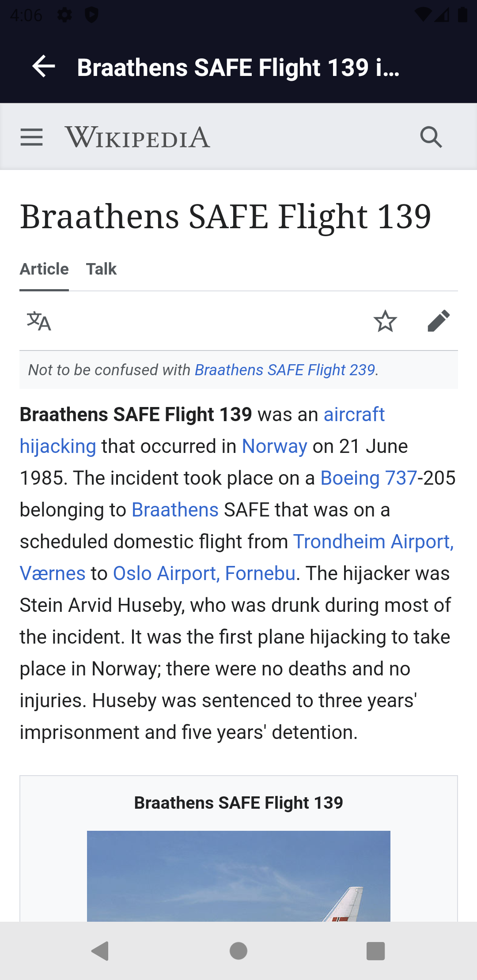Open the language selection icon
Viewport: 477px width, 980px height.
pyautogui.click(x=39, y=321)
